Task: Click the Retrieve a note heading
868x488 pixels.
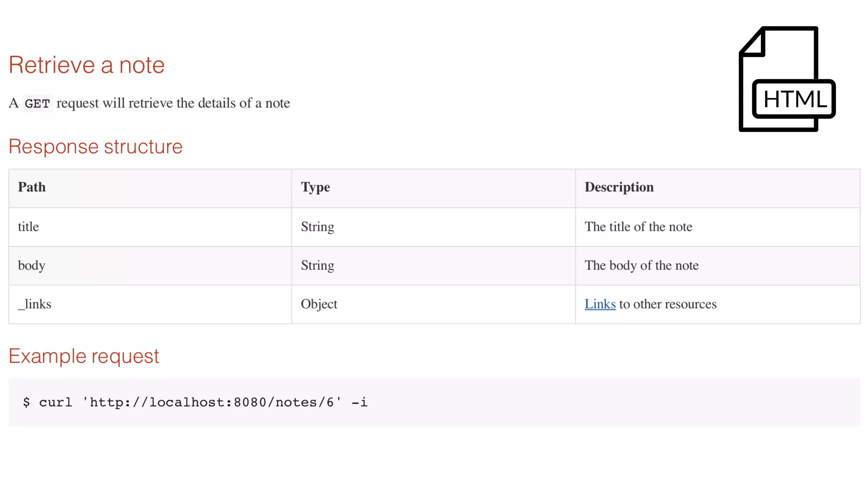Action: tap(86, 65)
